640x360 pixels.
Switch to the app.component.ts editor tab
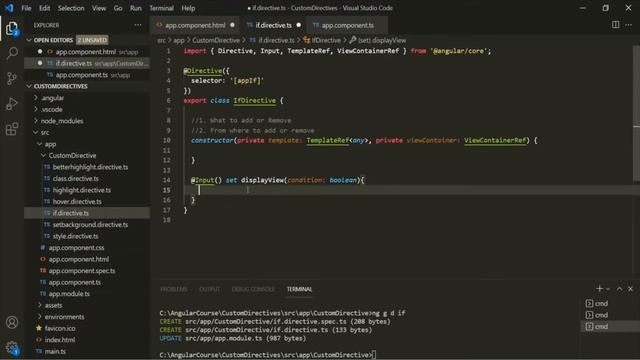click(347, 25)
